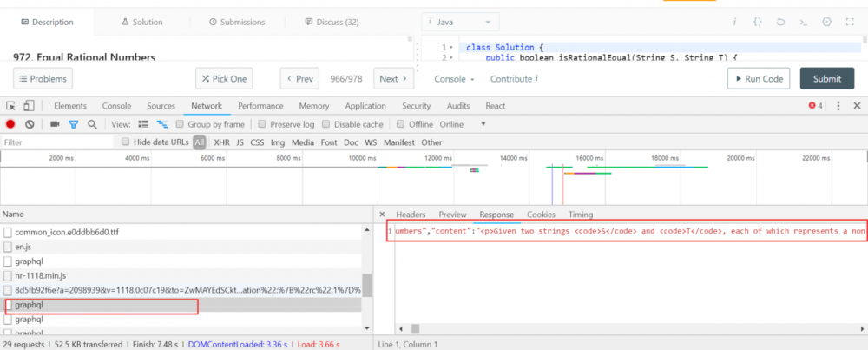
Task: Open the DevTools React tab
Action: click(496, 106)
